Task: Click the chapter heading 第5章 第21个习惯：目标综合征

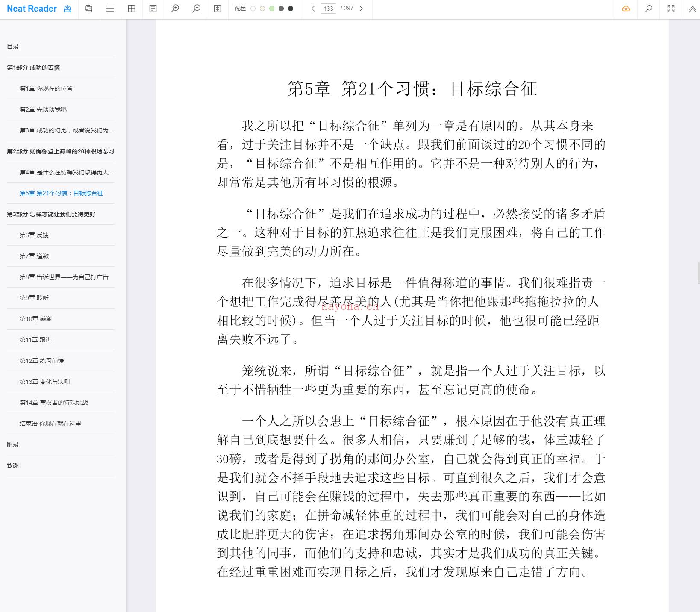Action: [412, 89]
